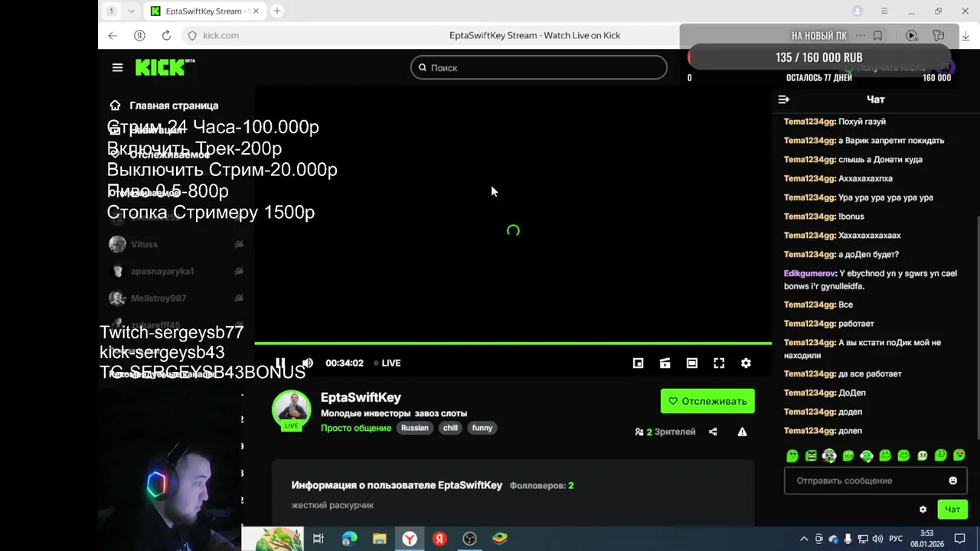The image size is (980, 551).
Task: Open chat settings gear icon
Action: 923,509
